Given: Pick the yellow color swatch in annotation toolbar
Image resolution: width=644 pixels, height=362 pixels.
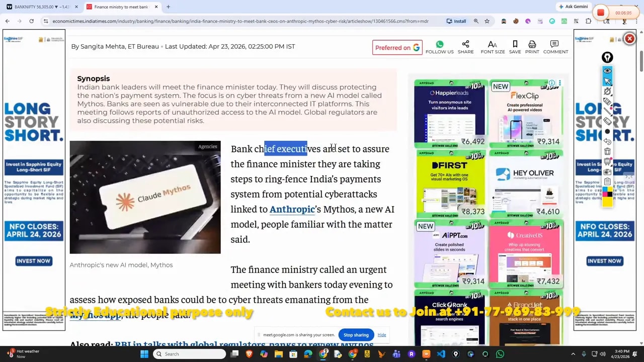Looking at the screenshot, I should pyautogui.click(x=607, y=202).
